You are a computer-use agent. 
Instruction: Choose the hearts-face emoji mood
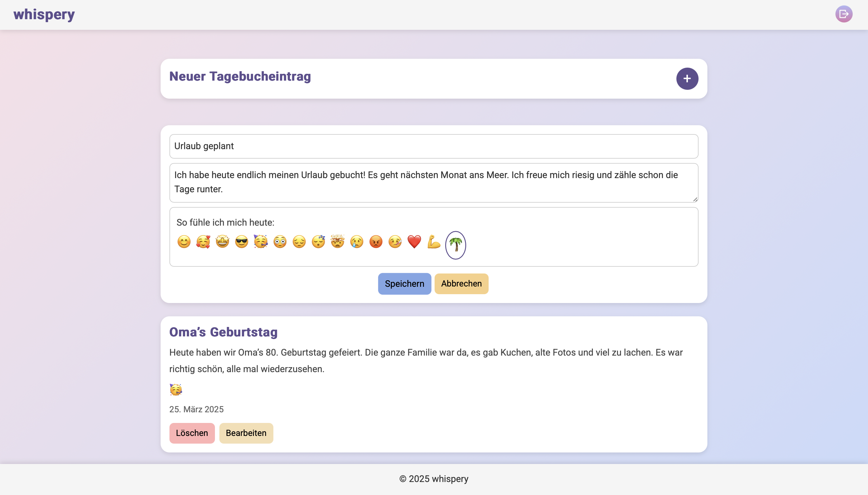click(203, 242)
